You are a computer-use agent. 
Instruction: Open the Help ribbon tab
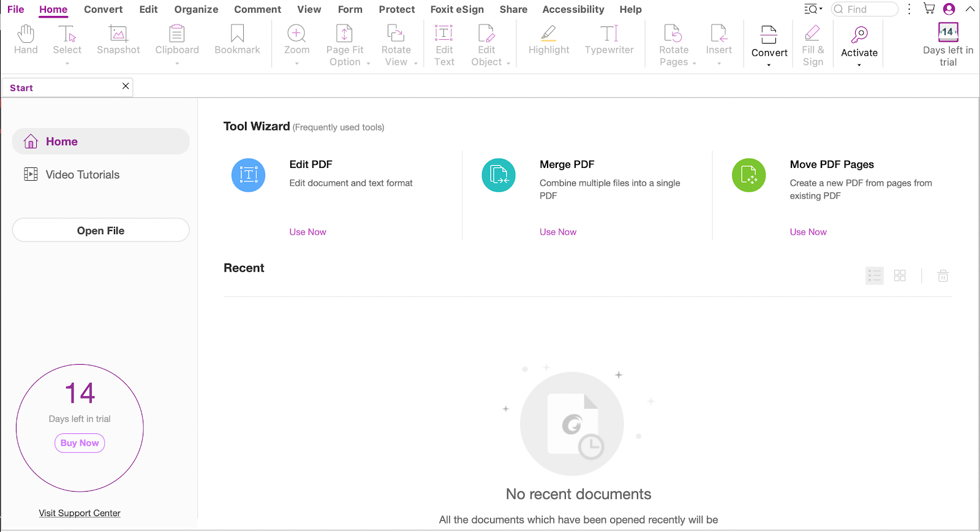(630, 9)
